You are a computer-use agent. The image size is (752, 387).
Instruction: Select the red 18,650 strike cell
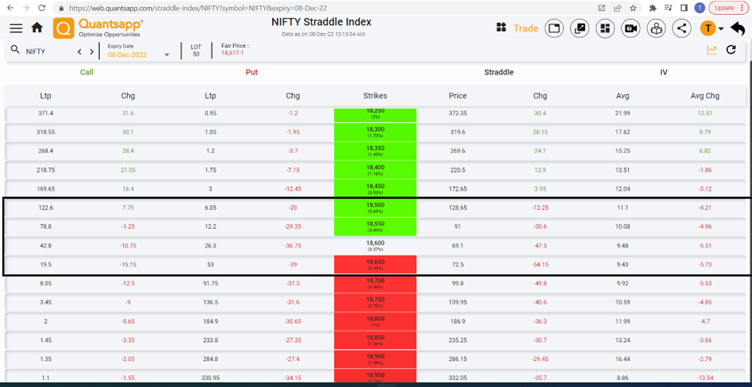point(375,265)
